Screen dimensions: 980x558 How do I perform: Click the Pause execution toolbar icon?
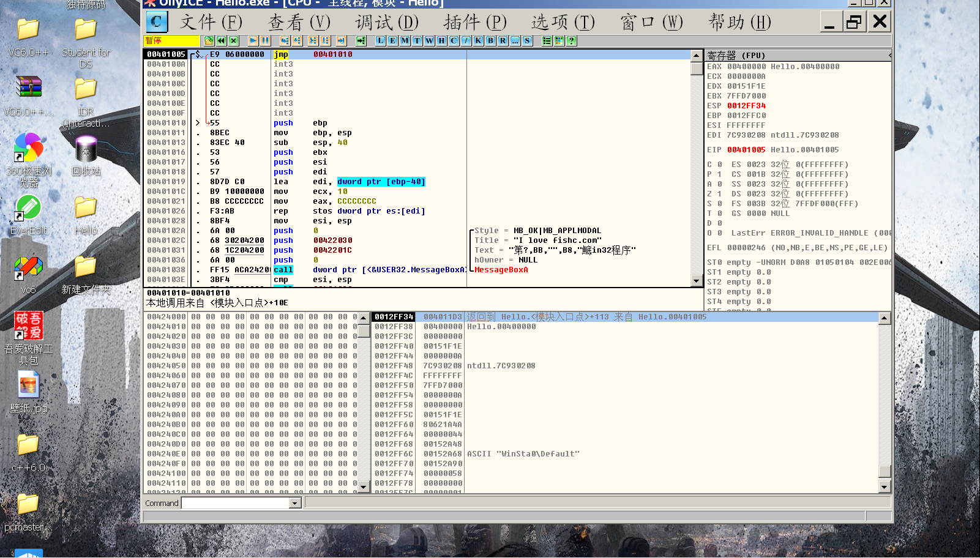click(265, 41)
